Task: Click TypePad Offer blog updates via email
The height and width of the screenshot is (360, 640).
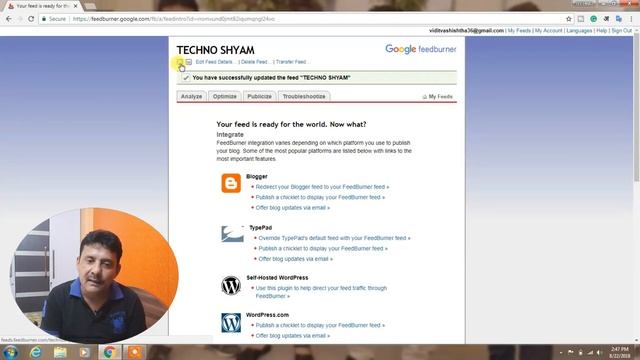Action: [x=296, y=259]
